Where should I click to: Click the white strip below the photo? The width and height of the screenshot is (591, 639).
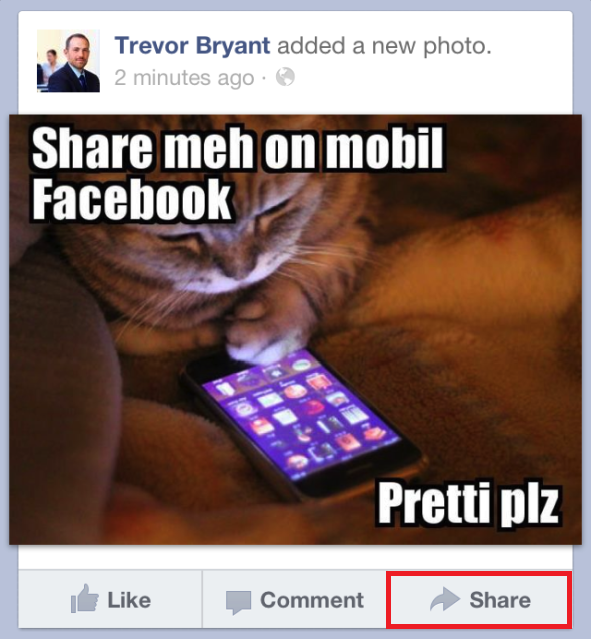pos(296,557)
